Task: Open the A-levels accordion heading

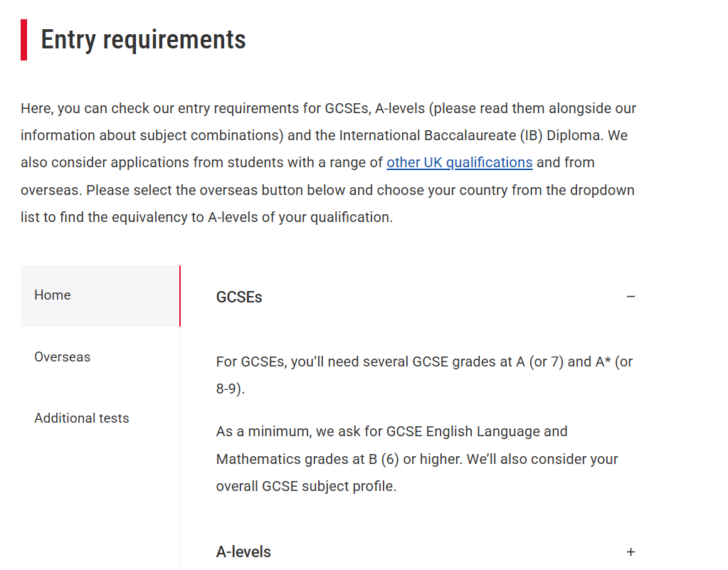Action: tap(243, 552)
